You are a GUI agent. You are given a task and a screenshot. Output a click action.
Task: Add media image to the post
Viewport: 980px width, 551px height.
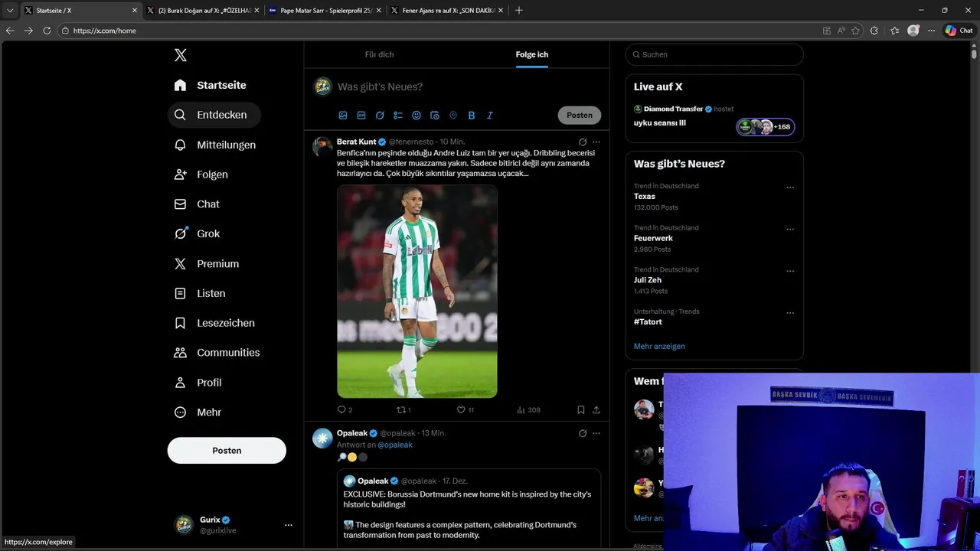pyautogui.click(x=343, y=116)
